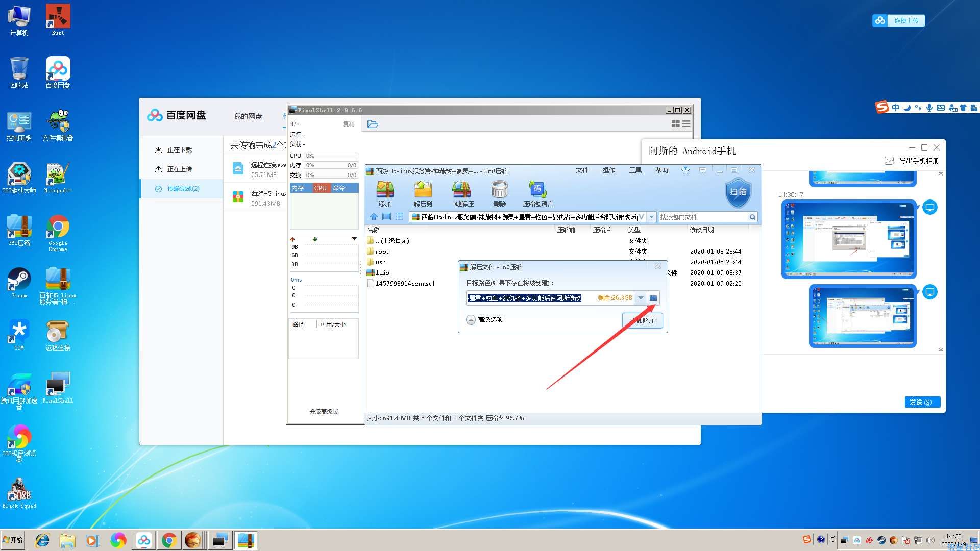
Task: Click the search magnifier icon in 360压缩
Action: (752, 217)
